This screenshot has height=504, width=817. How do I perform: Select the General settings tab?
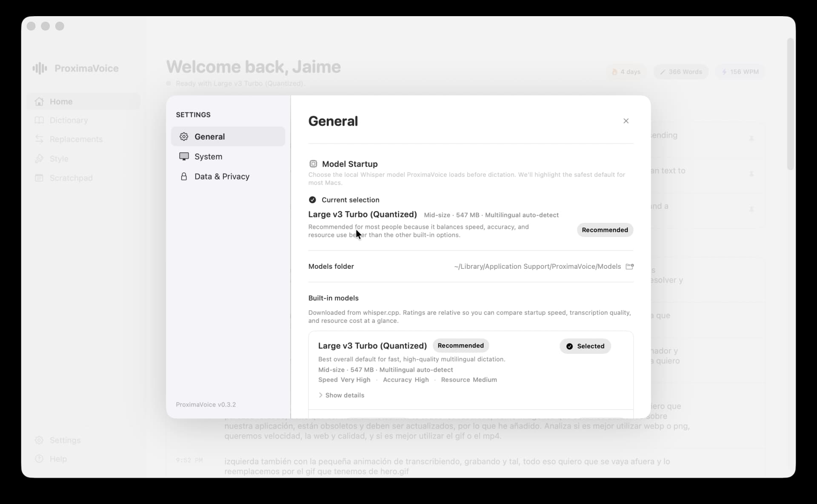tap(228, 137)
